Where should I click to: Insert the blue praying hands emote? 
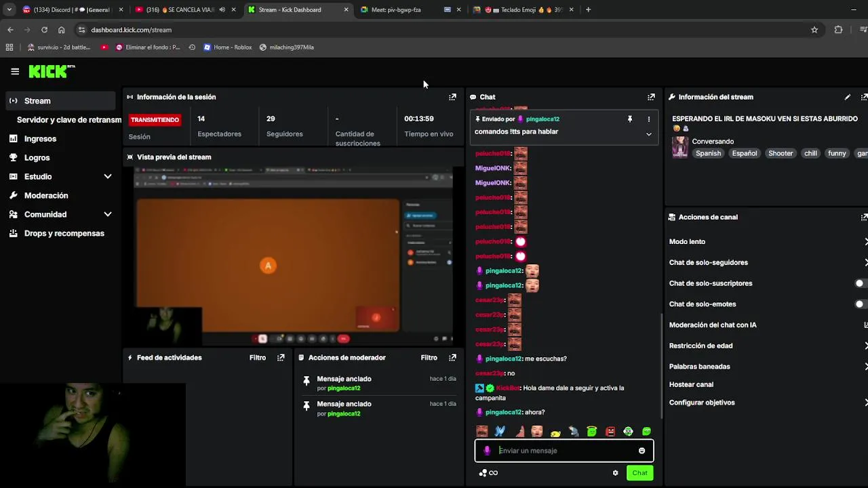pyautogui.click(x=500, y=431)
